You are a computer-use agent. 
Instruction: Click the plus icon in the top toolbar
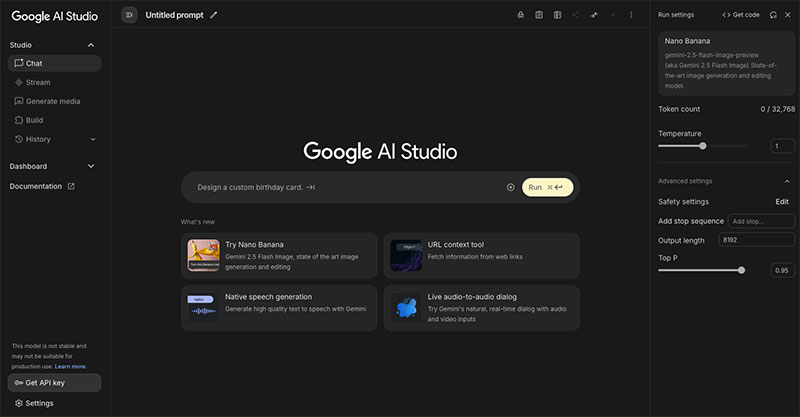pos(612,15)
